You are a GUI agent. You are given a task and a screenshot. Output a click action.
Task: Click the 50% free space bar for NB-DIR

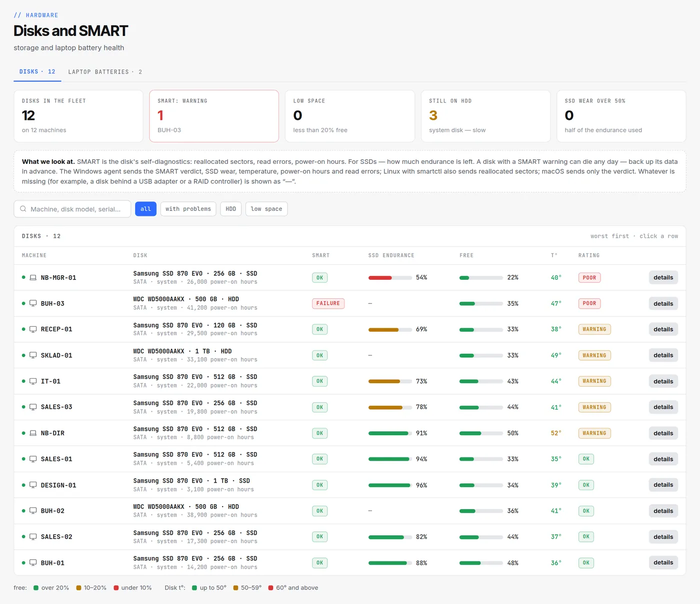[481, 433]
